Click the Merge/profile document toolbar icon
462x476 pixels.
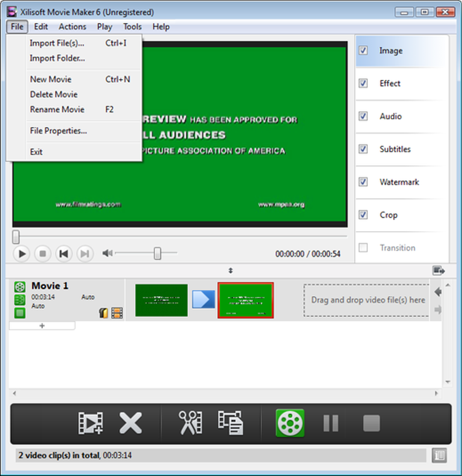[x=231, y=423]
